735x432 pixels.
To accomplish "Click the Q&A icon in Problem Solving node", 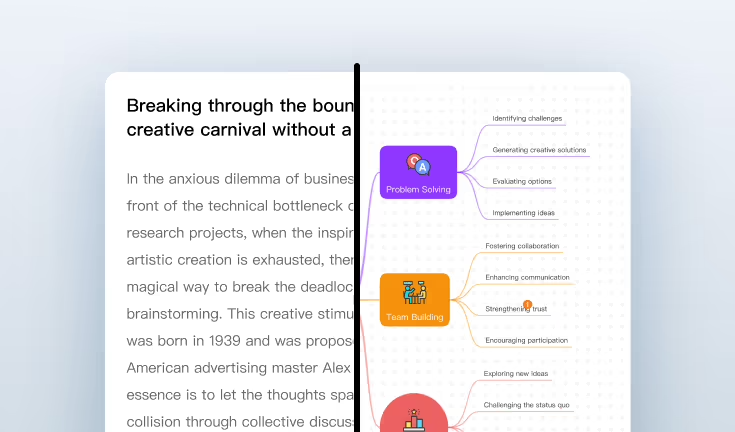I will click(418, 165).
